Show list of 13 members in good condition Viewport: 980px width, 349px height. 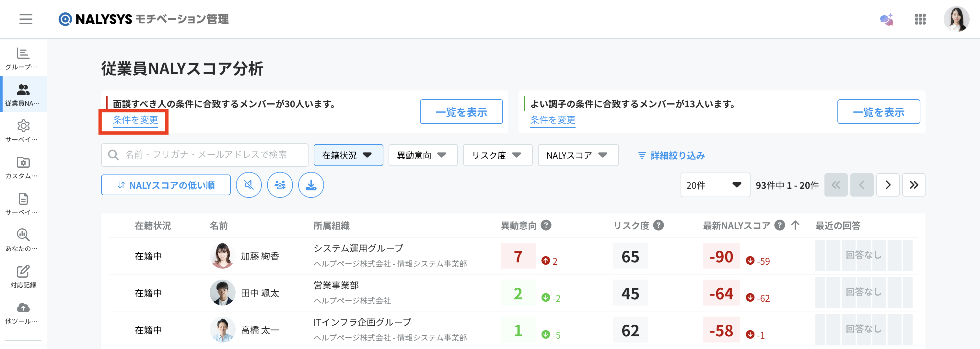(879, 112)
